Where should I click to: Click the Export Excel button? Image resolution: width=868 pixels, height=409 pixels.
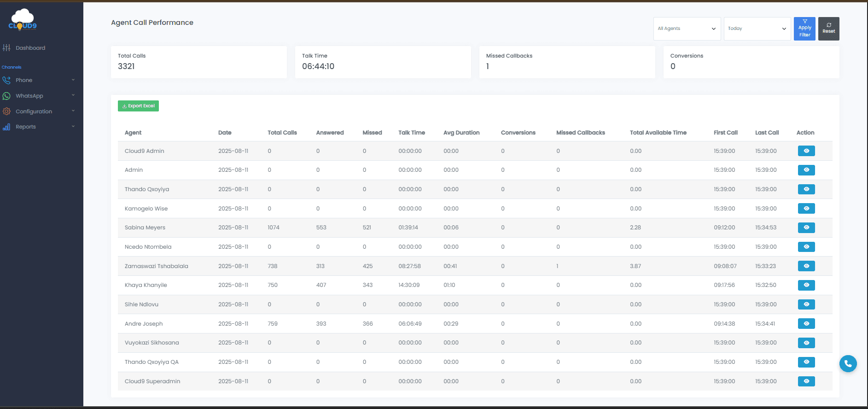pyautogui.click(x=138, y=106)
